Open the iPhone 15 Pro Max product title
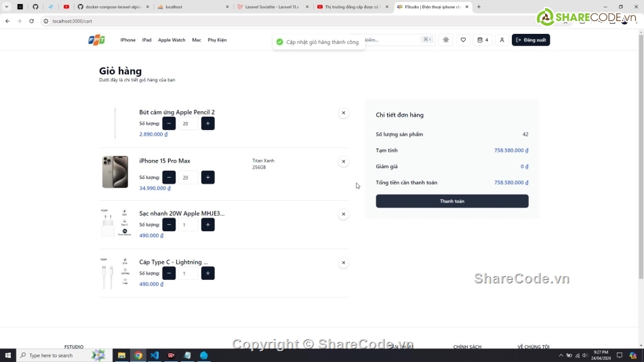Image resolution: width=644 pixels, height=362 pixels. (164, 161)
